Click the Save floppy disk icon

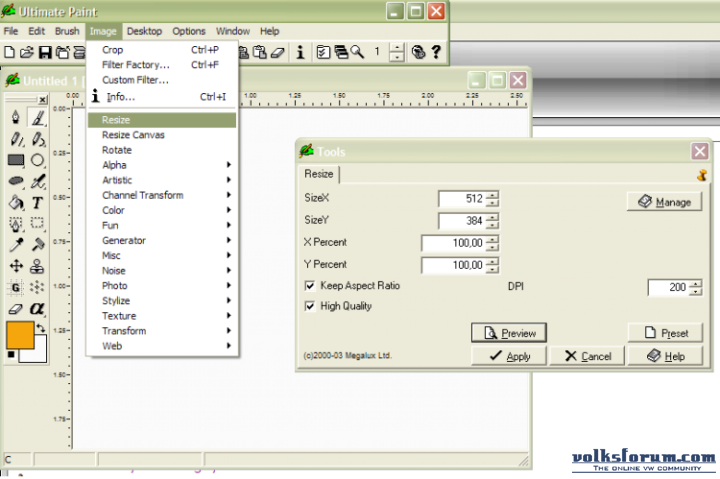tap(45, 52)
